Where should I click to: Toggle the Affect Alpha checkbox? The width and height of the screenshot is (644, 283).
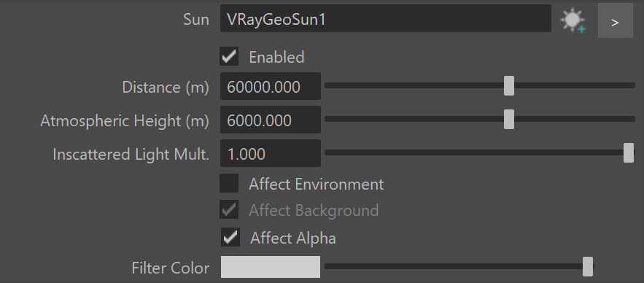click(230, 237)
